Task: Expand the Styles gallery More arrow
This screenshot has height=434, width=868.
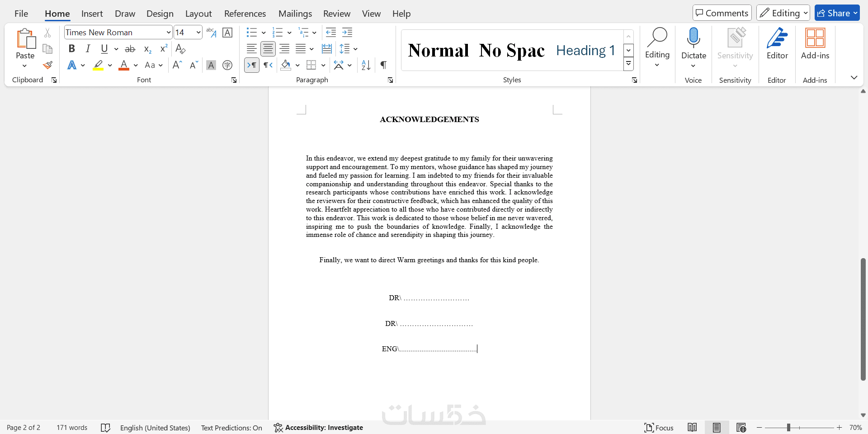Action: 628,65
